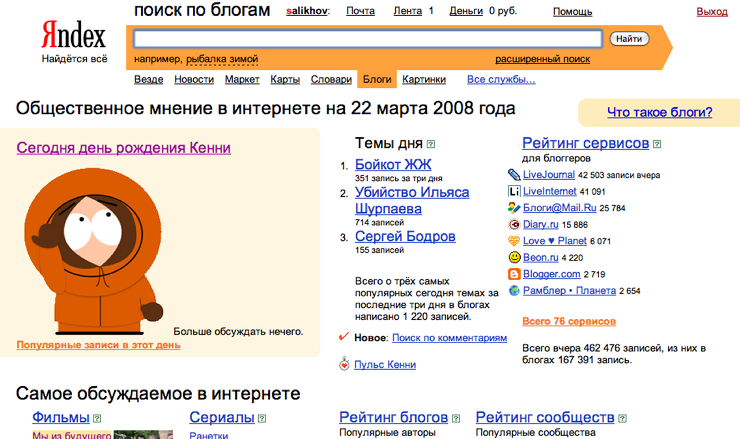
Task: Click the help icon next to Рейтинг сервисов
Action: coord(657,144)
